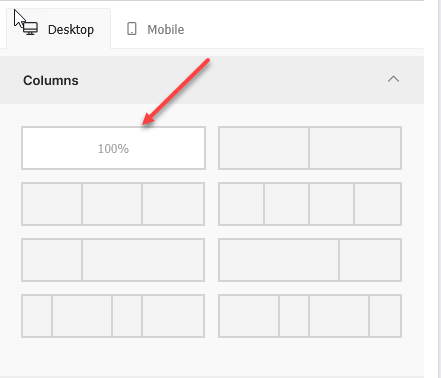441x378 pixels.
Task: Choose the four equal columns layout
Action: [x=310, y=204]
